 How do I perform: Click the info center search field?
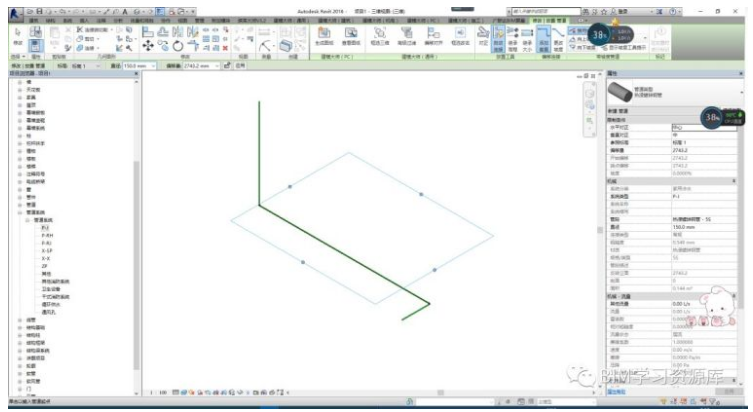[546, 11]
